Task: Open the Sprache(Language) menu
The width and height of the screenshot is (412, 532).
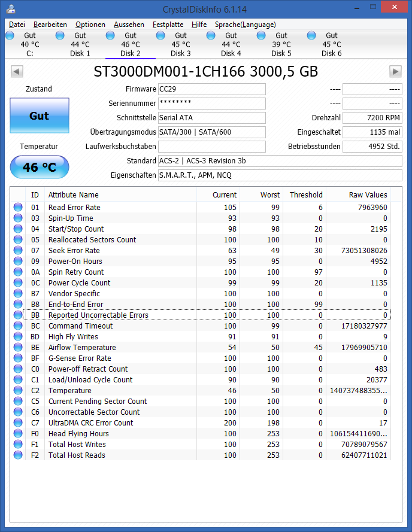Action: click(x=246, y=25)
